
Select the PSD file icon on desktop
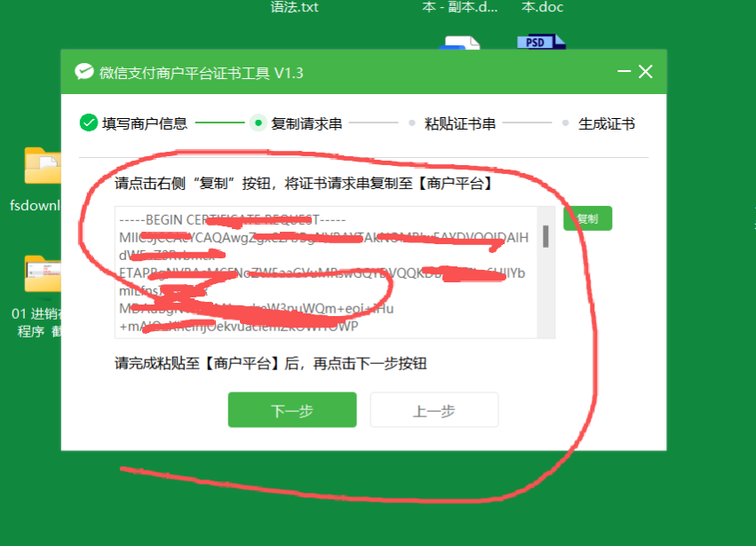point(541,41)
